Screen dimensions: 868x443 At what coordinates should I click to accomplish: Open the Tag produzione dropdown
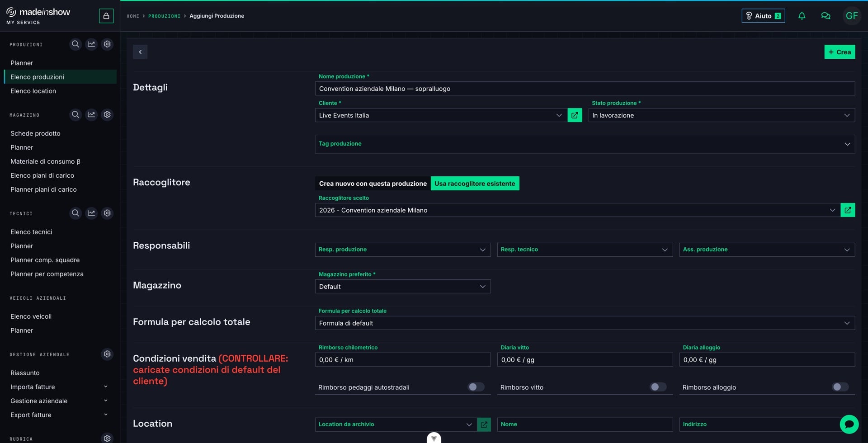click(x=585, y=144)
